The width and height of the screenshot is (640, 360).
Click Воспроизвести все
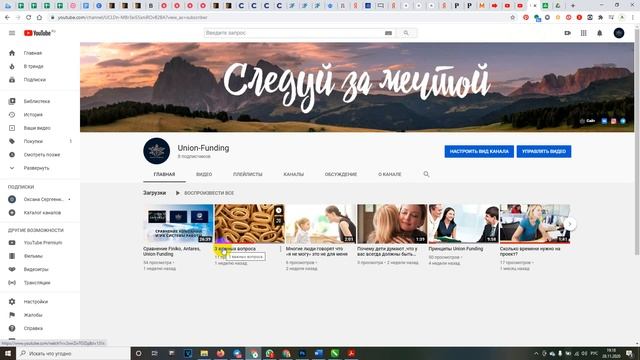point(205,193)
